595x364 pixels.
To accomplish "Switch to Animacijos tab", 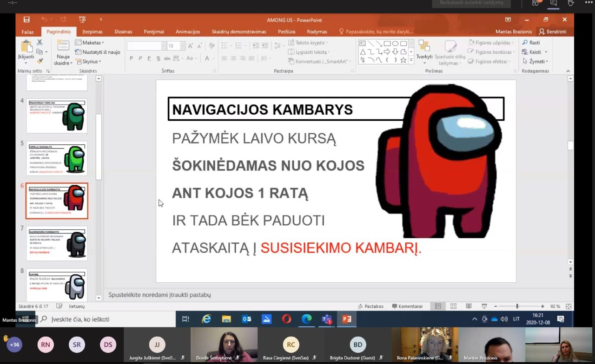I will (x=188, y=32).
